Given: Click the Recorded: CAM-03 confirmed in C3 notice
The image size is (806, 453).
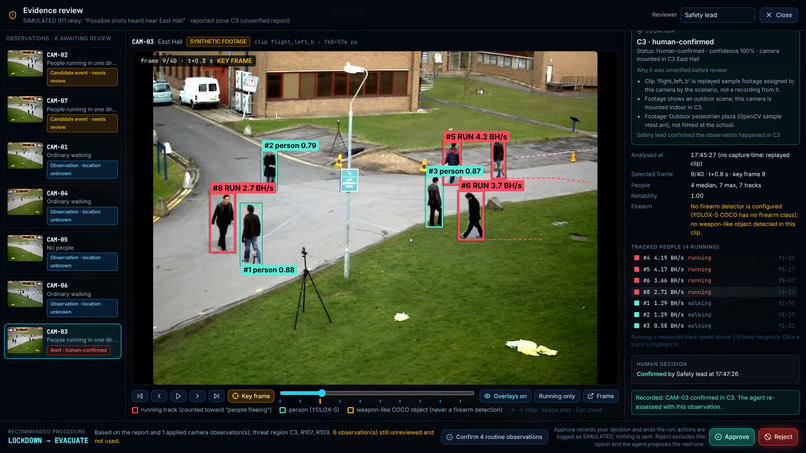Looking at the screenshot, I should 716,402.
